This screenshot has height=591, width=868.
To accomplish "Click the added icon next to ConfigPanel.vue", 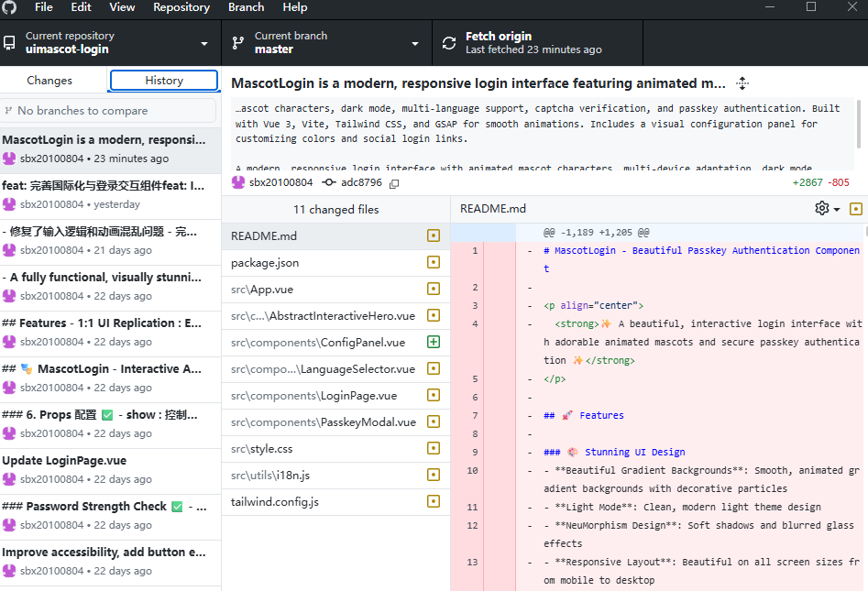I will coord(434,342).
